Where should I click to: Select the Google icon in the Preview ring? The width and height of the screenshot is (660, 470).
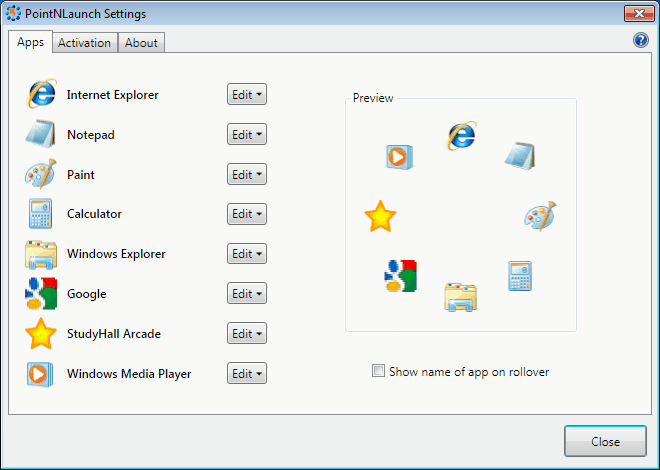pos(401,276)
